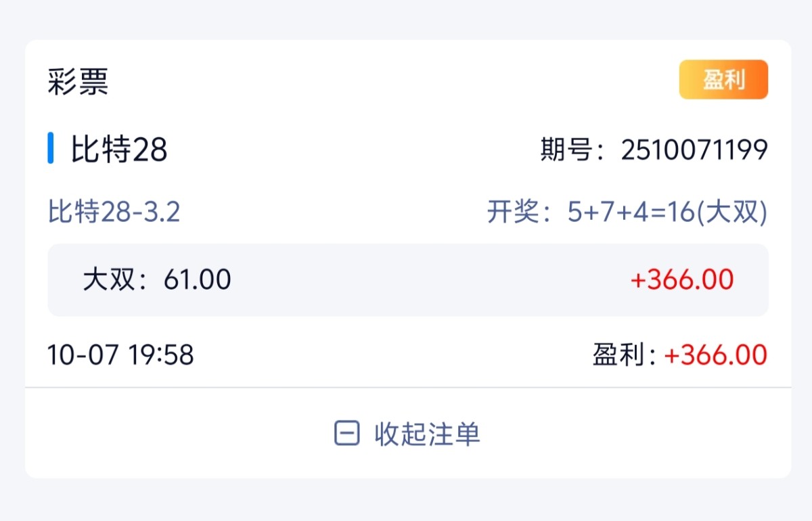Tap the issue number 2510071199
812x521 pixels.
pos(694,150)
